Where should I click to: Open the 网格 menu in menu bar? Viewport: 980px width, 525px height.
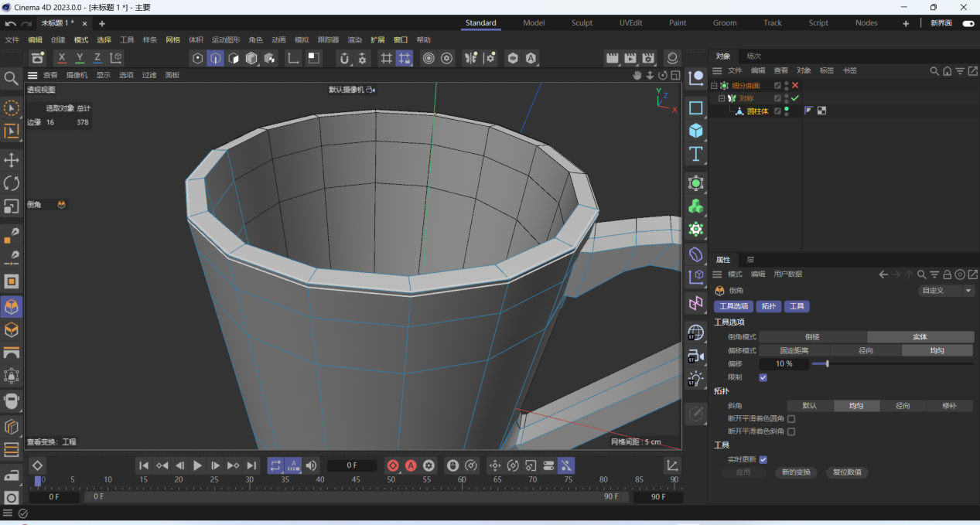click(172, 39)
